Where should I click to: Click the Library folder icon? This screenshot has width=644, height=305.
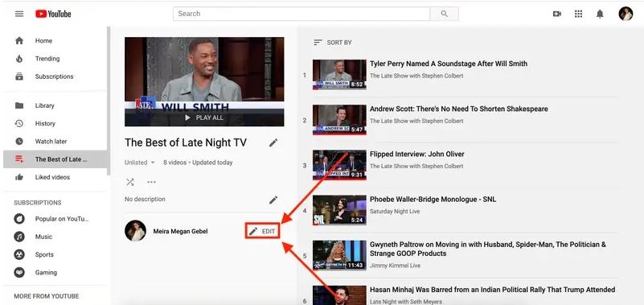[19, 105]
